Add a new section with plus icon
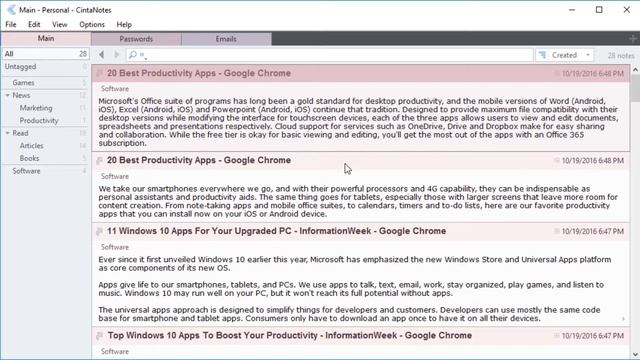 click(x=632, y=39)
